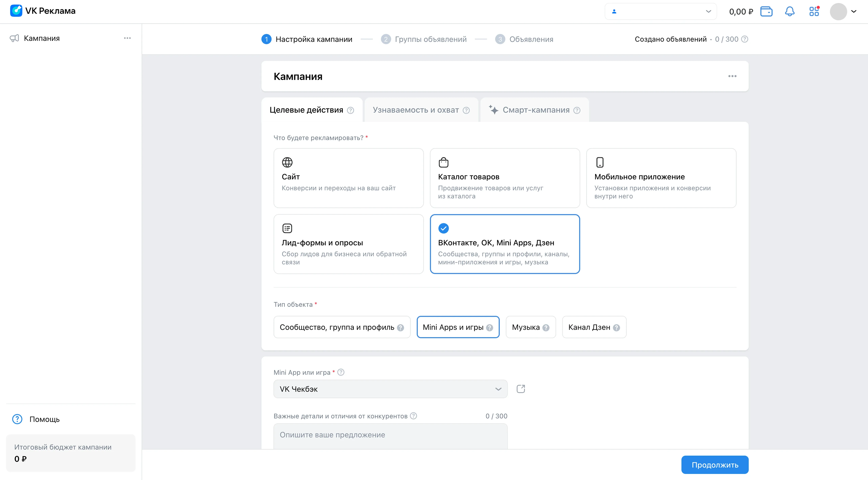Click Создано объявлений label
Image resolution: width=868 pixels, height=480 pixels.
pyautogui.click(x=671, y=39)
